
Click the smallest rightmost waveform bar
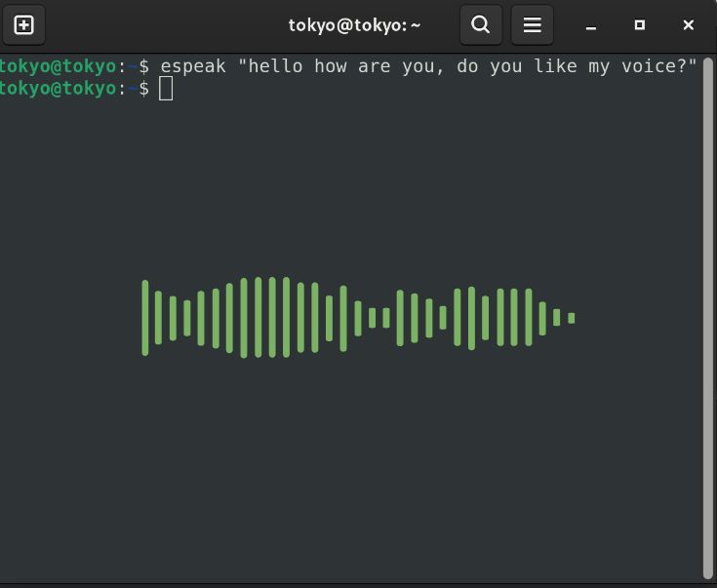click(571, 318)
